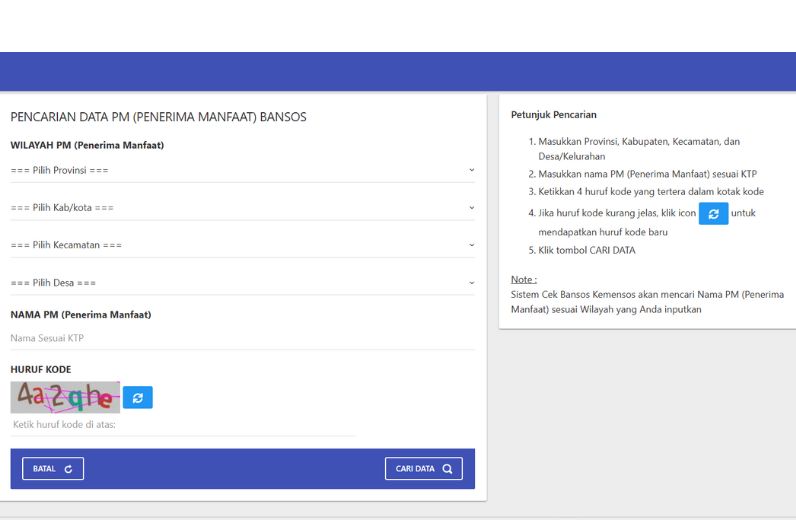Click the Petunjuk Pencarian heading
The width and height of the screenshot is (796, 520).
[x=553, y=115]
